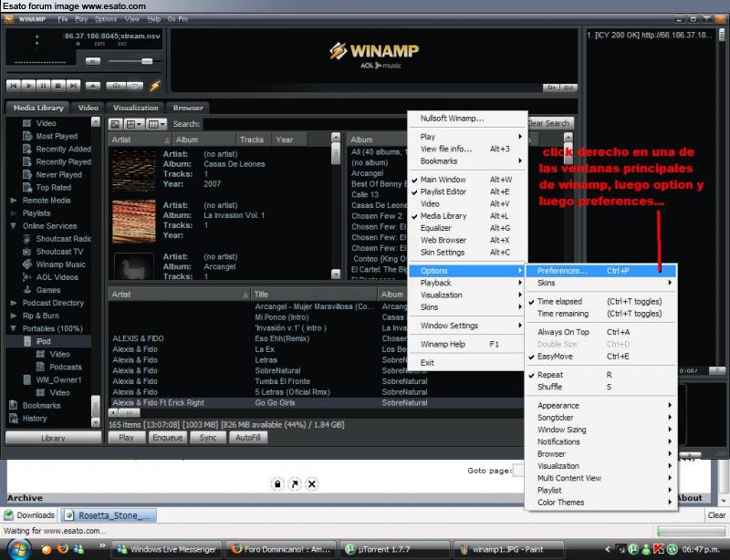This screenshot has width=730, height=560.
Task: Toggle Playlist Editor window
Action: [x=467, y=192]
